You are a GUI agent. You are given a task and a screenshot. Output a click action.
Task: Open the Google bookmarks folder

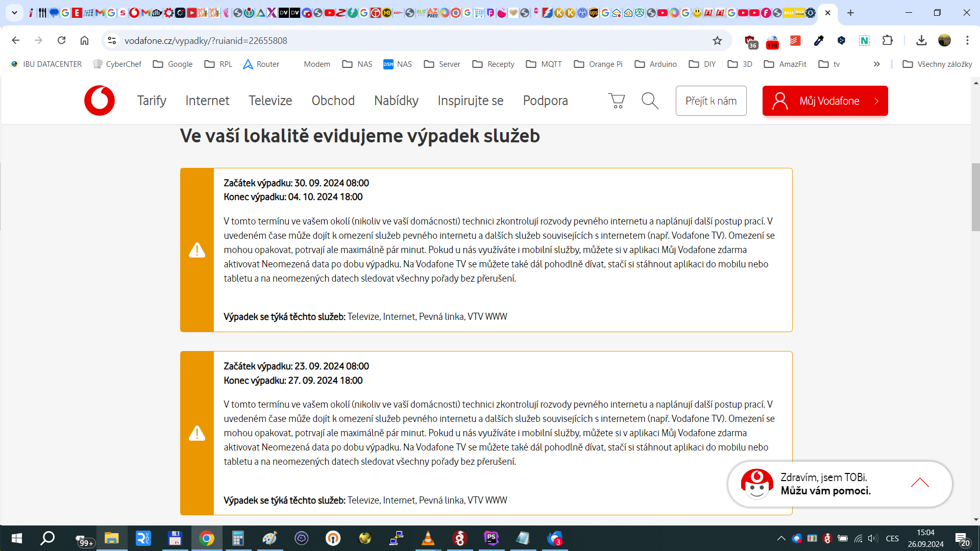(x=173, y=64)
